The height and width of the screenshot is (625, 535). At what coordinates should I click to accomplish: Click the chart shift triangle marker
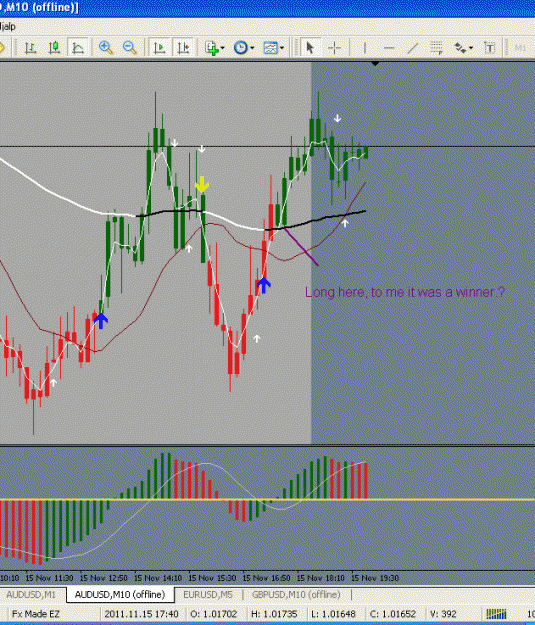coord(375,63)
